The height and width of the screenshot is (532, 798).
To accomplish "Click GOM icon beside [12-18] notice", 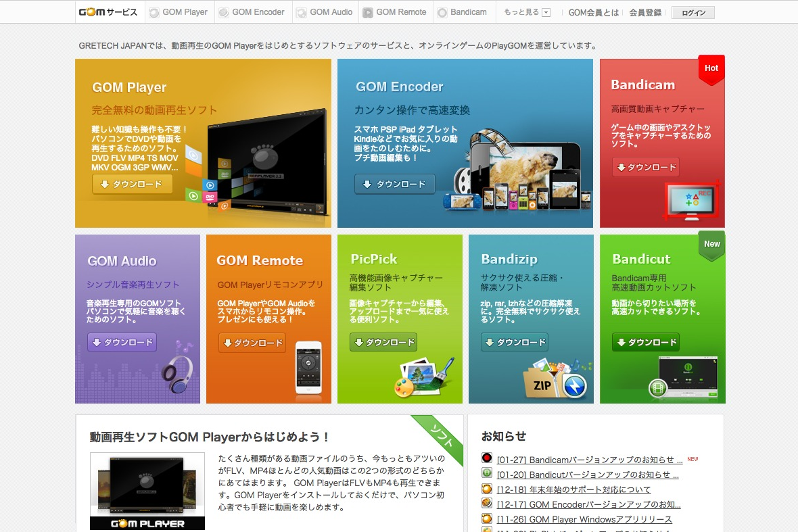I will [487, 489].
